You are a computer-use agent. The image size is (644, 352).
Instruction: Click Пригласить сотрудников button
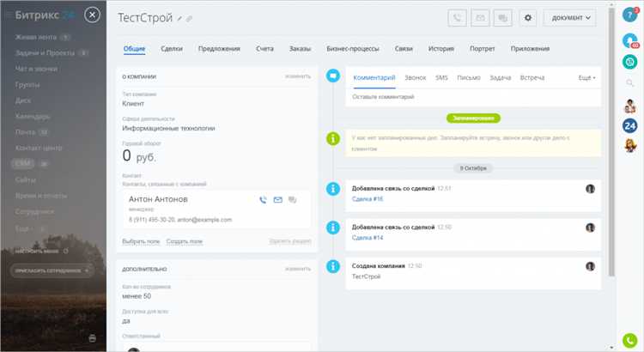click(x=53, y=270)
